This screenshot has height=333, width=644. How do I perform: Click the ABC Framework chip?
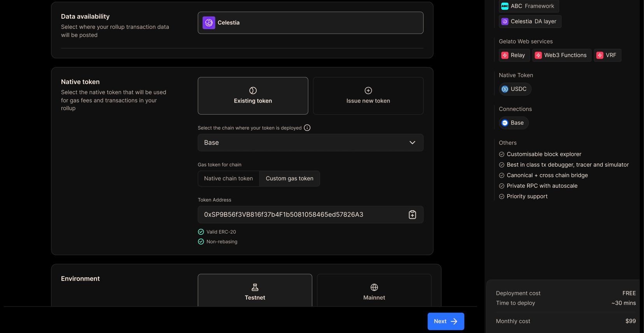(529, 6)
